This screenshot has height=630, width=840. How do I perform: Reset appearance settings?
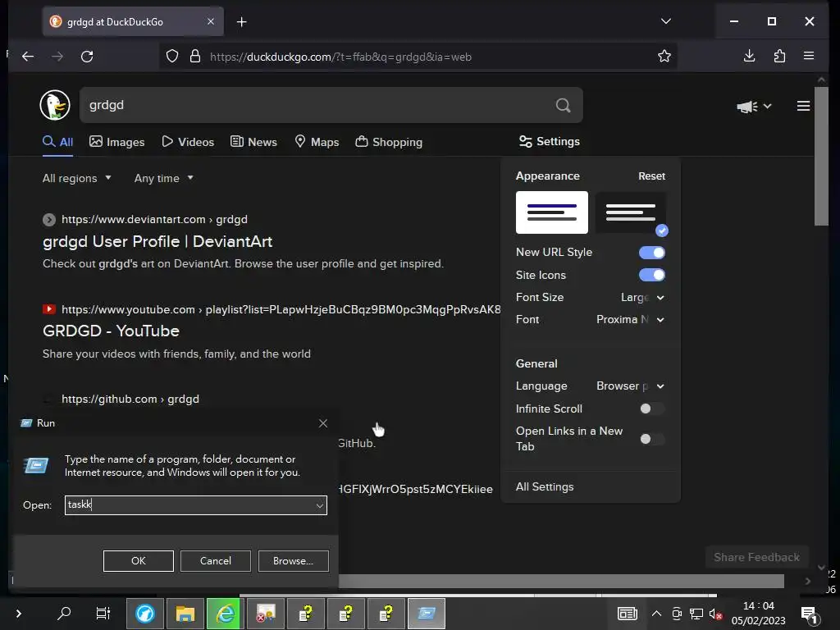pyautogui.click(x=651, y=176)
